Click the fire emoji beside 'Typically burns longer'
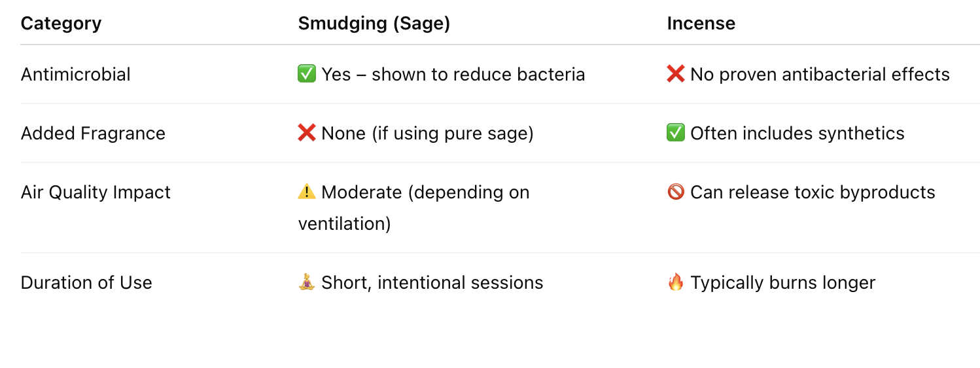Viewport: 980px width, 368px height. pyautogui.click(x=676, y=282)
